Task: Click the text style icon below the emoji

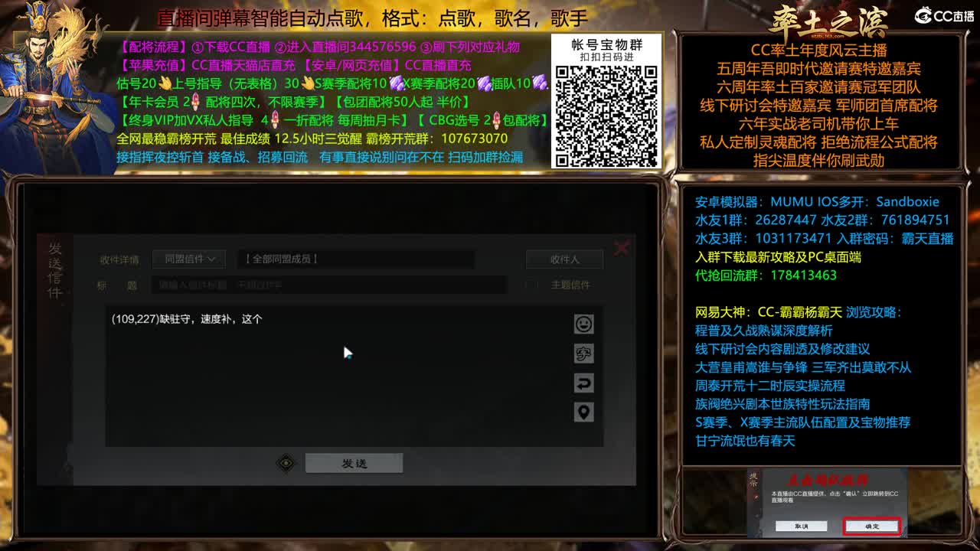Action: click(583, 354)
